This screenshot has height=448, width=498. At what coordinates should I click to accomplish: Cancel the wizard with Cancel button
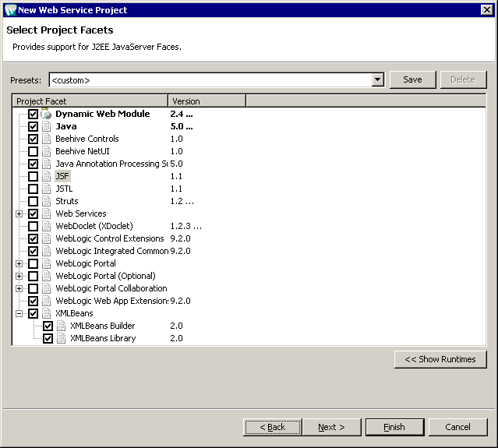[457, 427]
